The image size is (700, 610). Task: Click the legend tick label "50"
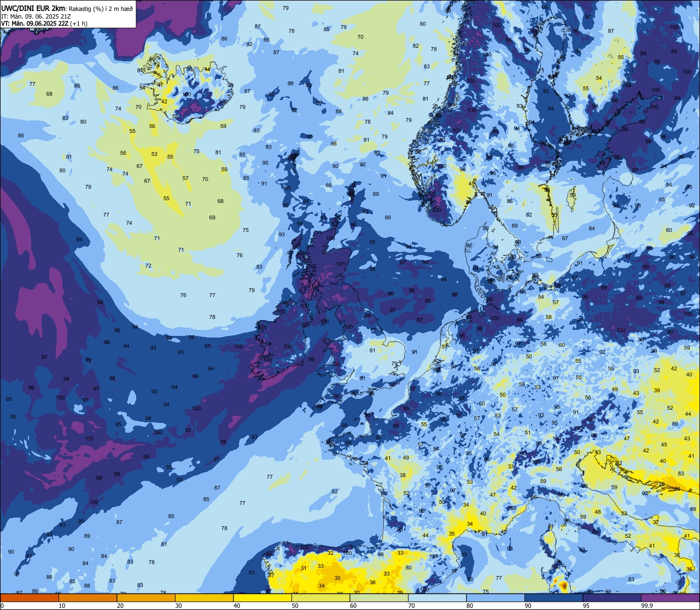tap(295, 606)
